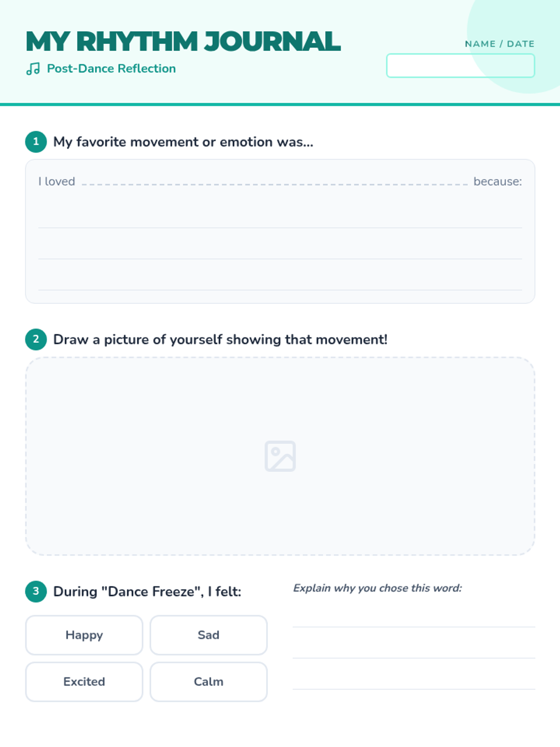Screen dimensions: 560x747
Task: Click the 'My Rhythm Journal' title
Action: pyautogui.click(x=183, y=42)
